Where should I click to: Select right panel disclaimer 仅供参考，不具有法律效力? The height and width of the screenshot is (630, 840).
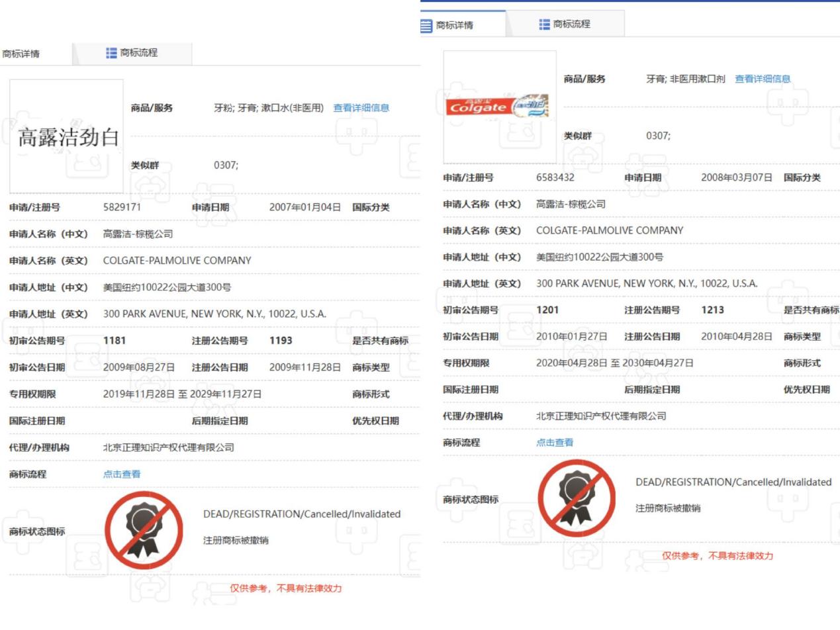(718, 556)
